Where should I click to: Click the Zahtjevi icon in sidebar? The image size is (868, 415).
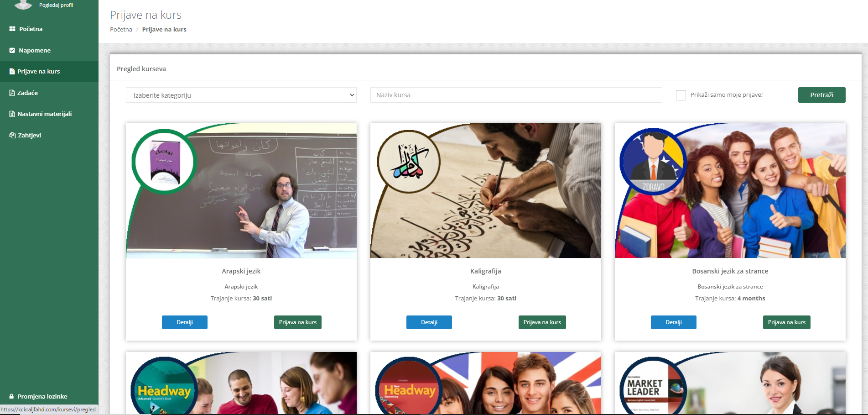[12, 135]
